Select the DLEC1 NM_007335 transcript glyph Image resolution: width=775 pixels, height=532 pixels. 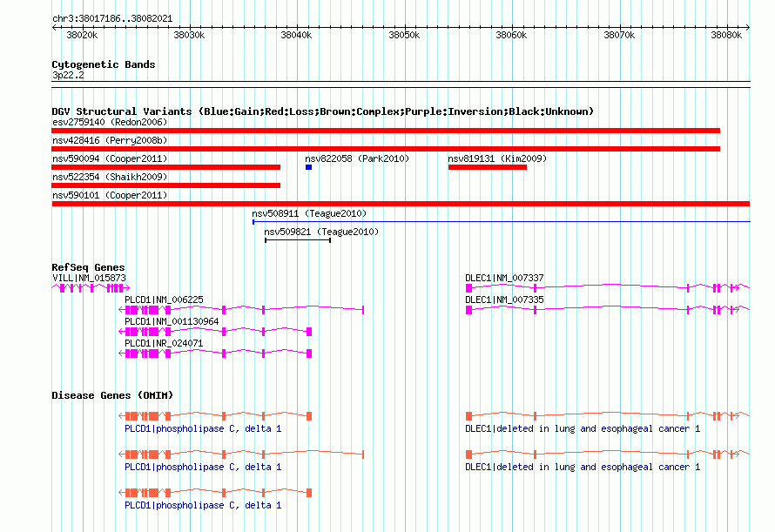pyautogui.click(x=608, y=310)
